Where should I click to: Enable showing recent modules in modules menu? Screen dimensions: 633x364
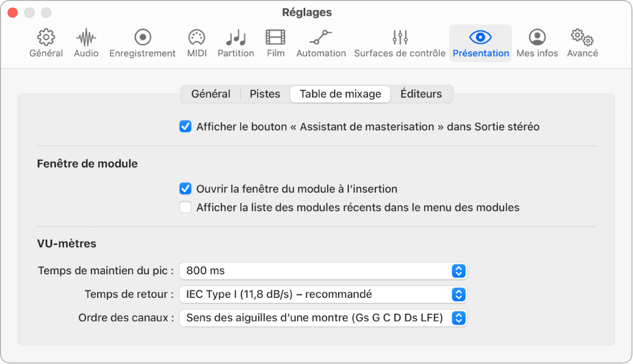point(185,208)
